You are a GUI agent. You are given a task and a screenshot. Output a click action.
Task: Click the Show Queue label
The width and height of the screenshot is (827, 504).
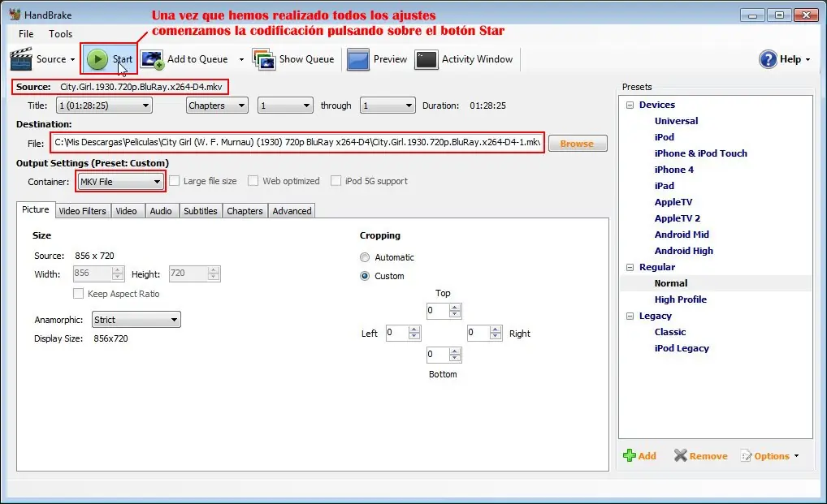point(306,59)
